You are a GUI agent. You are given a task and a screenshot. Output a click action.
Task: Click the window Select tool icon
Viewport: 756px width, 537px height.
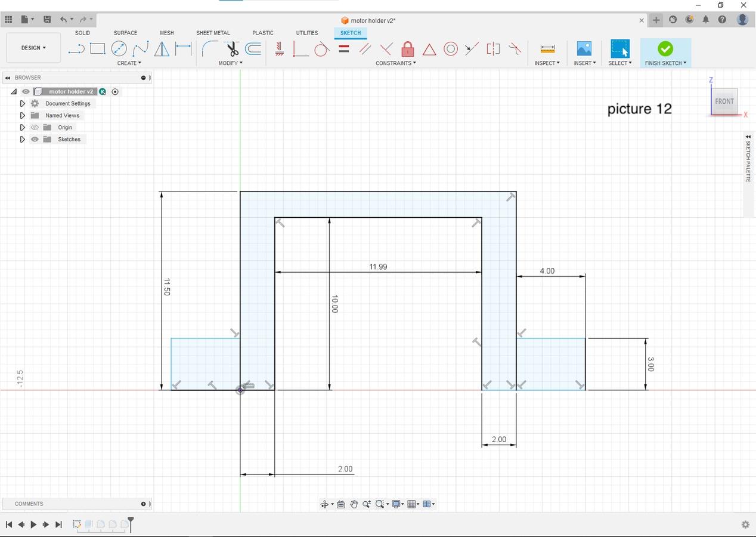[620, 49]
